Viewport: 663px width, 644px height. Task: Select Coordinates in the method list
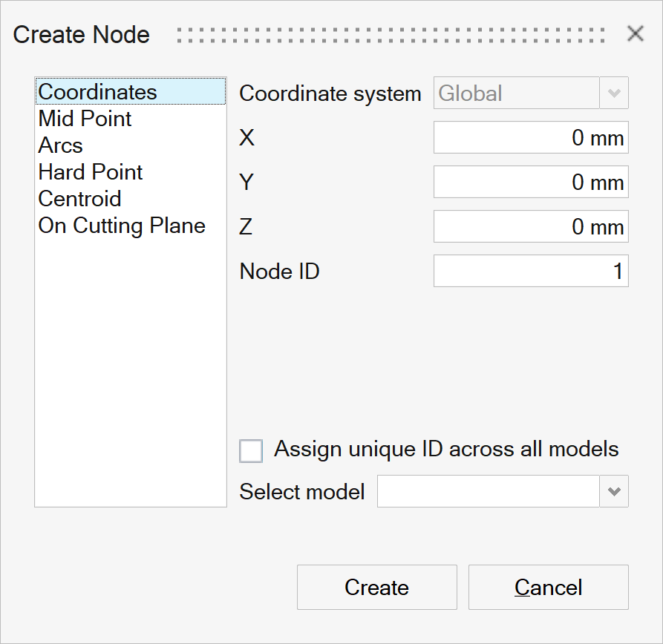click(x=97, y=92)
